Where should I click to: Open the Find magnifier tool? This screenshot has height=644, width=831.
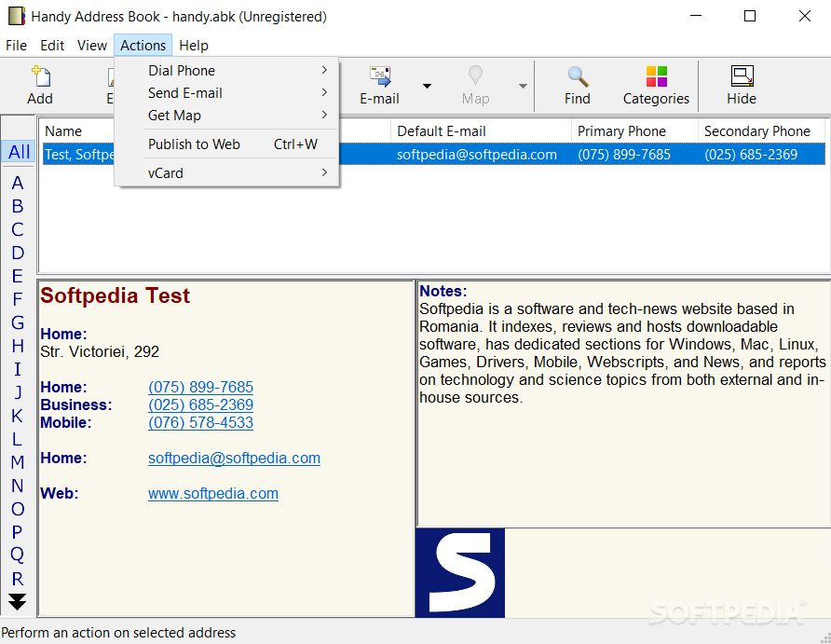coord(578,76)
